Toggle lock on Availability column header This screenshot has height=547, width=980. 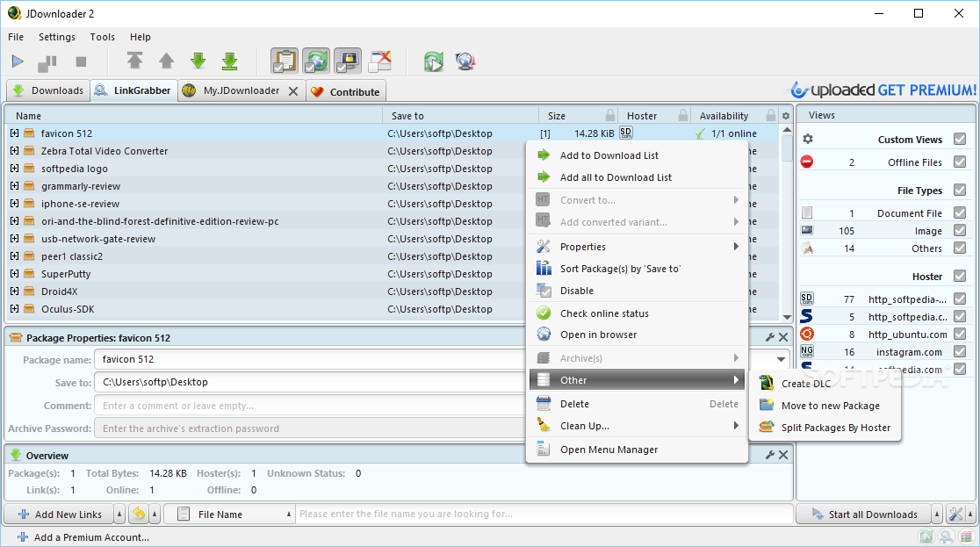771,115
